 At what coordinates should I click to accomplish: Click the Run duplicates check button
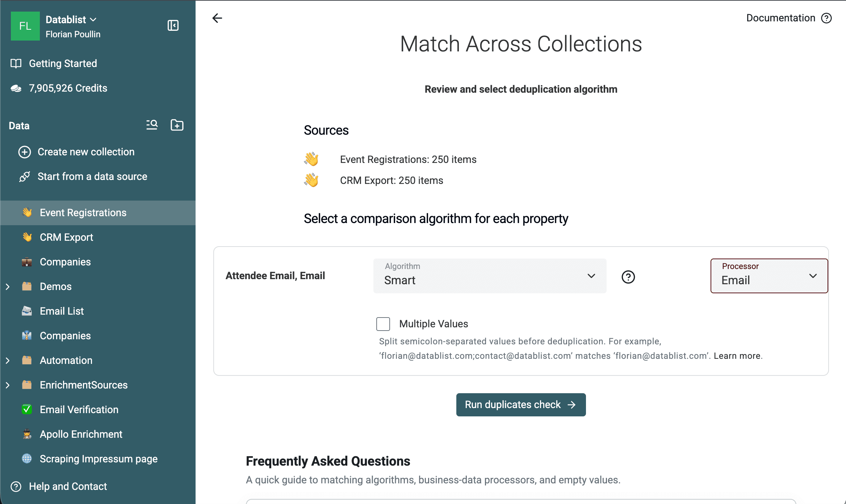coord(521,405)
